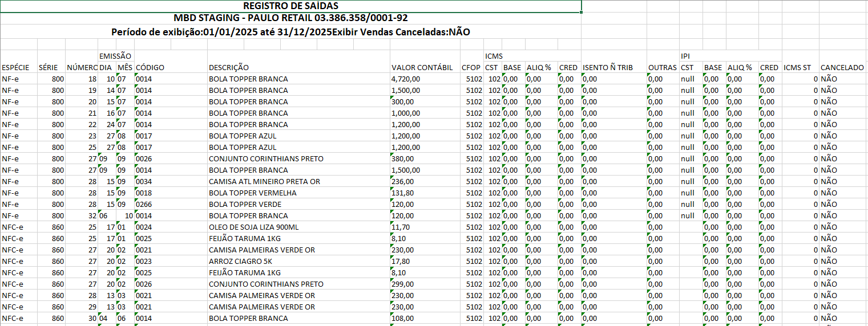Select the DESCRIÇÃO column header cell
The height and width of the screenshot is (326, 868).
pos(229,67)
